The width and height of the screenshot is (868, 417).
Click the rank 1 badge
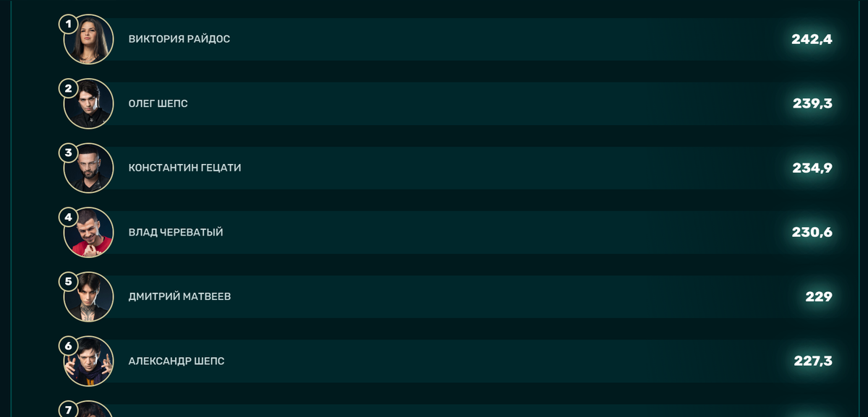[x=69, y=24]
